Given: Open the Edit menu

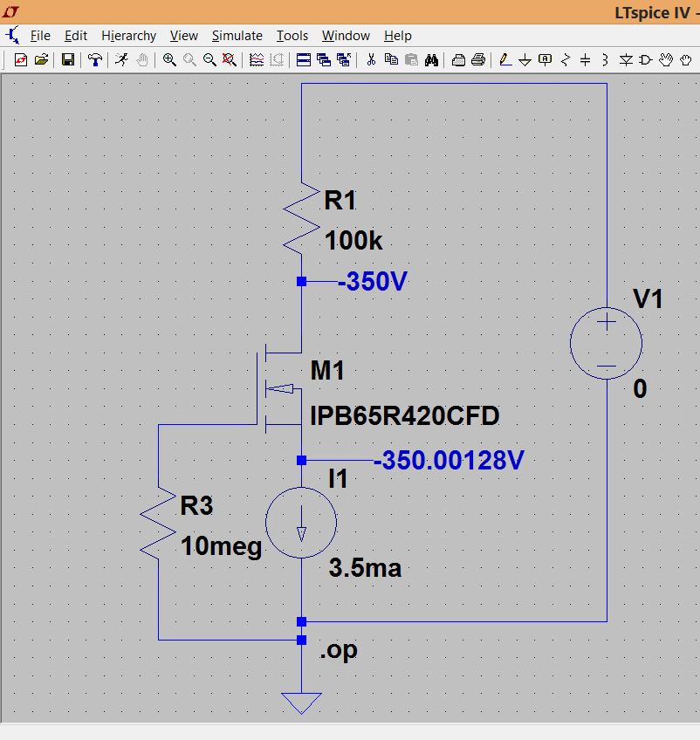Looking at the screenshot, I should 76,36.
